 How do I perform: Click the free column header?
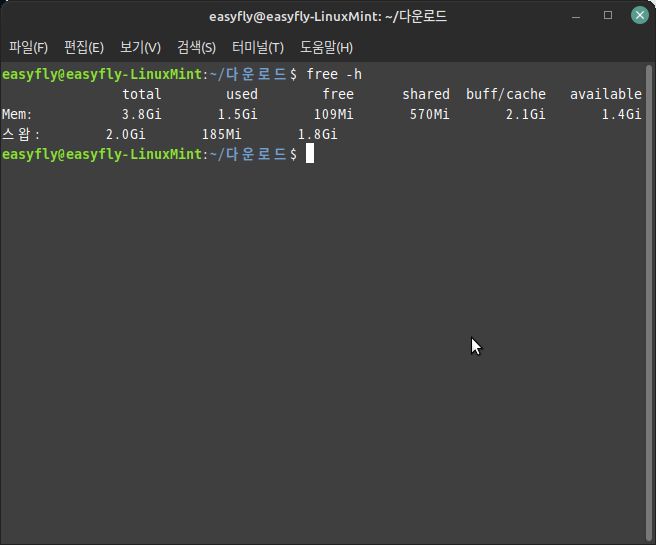tap(338, 94)
